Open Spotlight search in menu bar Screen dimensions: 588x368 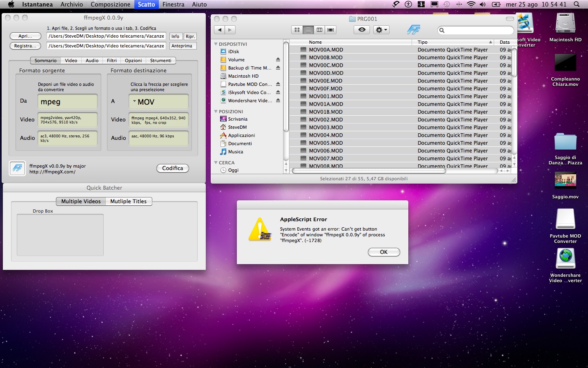click(577, 4)
